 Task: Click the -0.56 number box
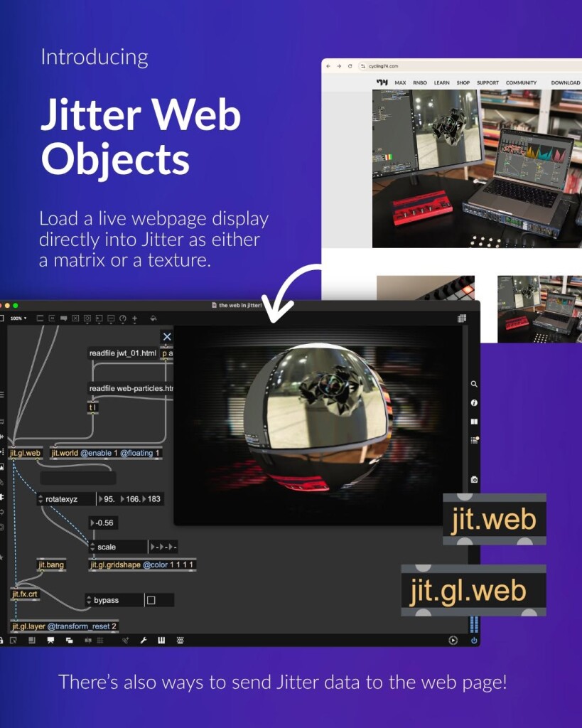pos(104,523)
